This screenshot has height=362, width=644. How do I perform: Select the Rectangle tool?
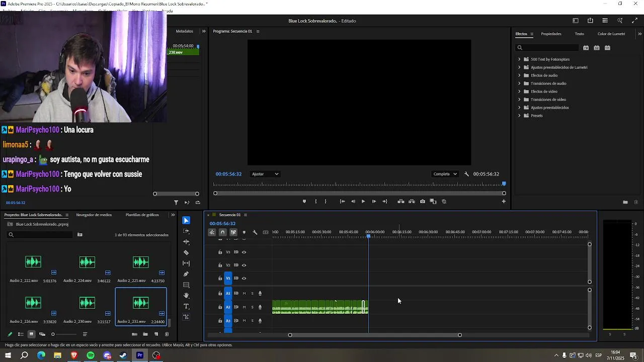tap(186, 285)
